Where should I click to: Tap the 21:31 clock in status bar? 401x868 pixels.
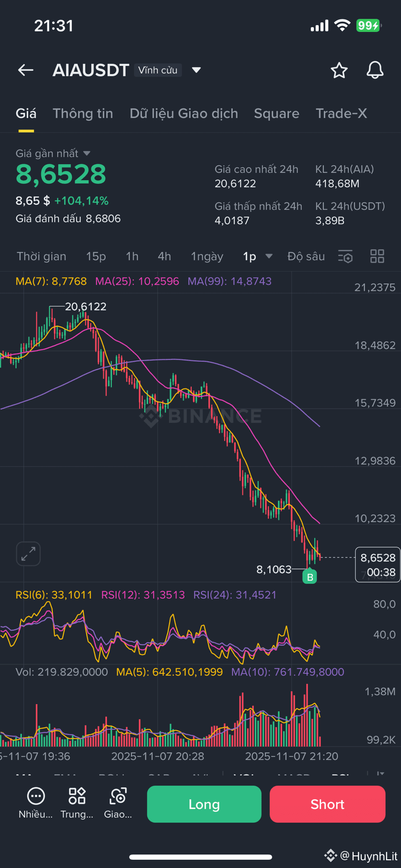pos(54,26)
